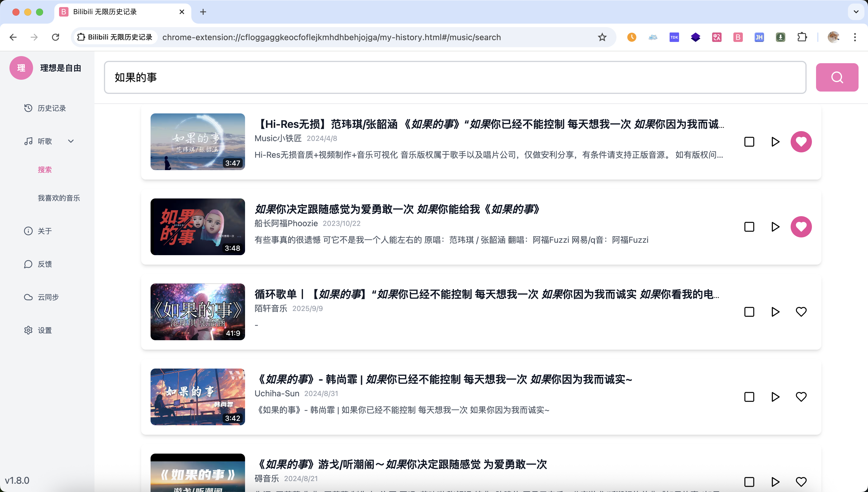868x492 pixels.
Task: Open the 循环歌单丨【如果的事】 title
Action: [x=487, y=295]
